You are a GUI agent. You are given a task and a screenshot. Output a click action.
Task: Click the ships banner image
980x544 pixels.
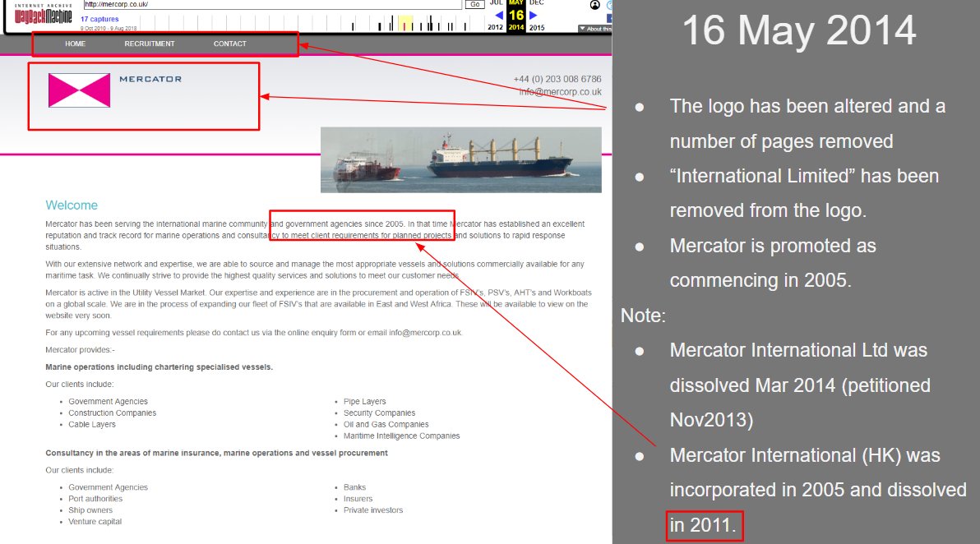[461, 160]
